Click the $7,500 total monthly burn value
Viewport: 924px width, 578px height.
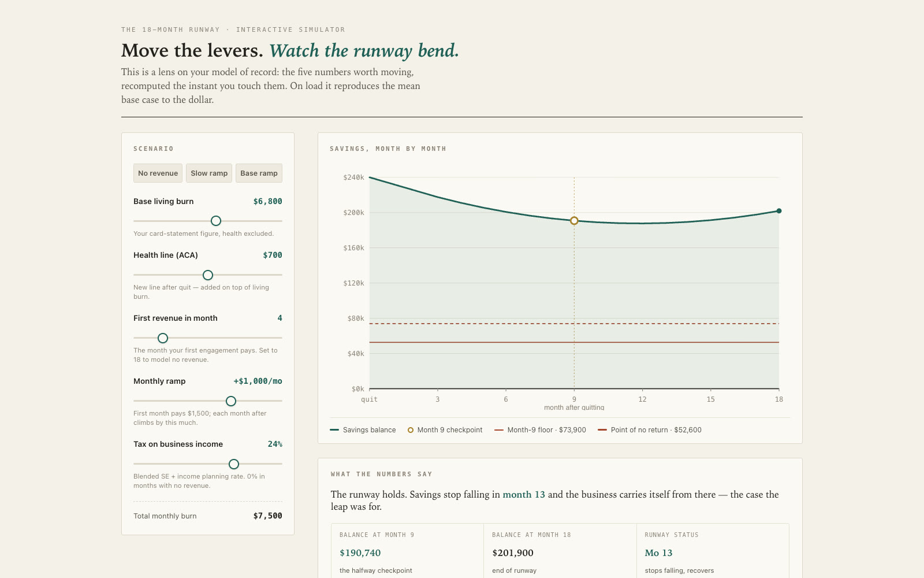(268, 516)
